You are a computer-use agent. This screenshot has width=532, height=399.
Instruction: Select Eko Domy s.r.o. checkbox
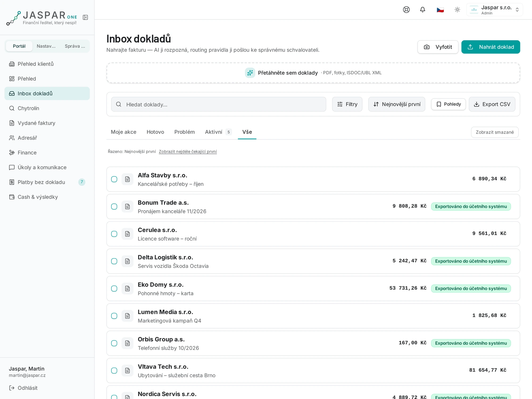click(x=114, y=289)
